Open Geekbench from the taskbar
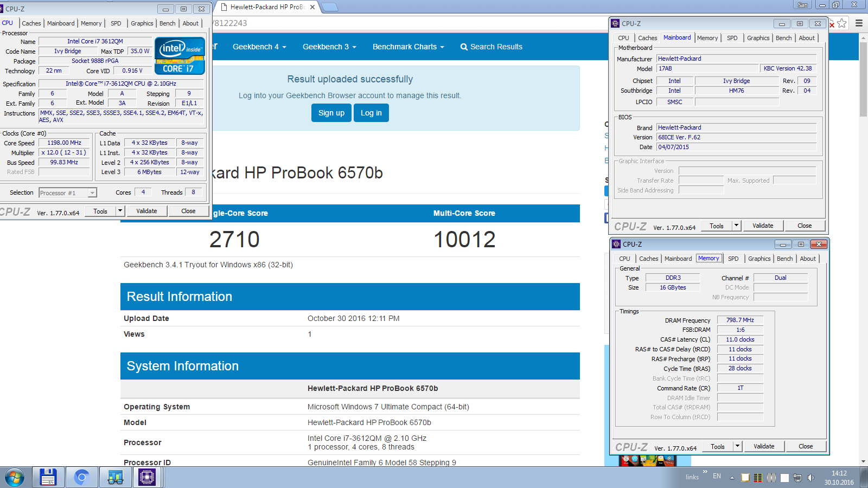This screenshot has width=868, height=488. 115,478
